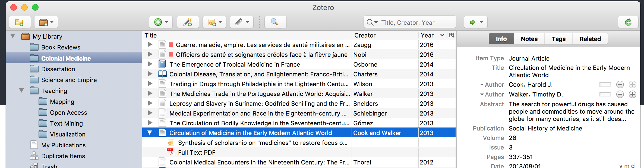644x168 pixels.
Task: Click the Publication field Social History of Medicine
Action: click(x=545, y=128)
